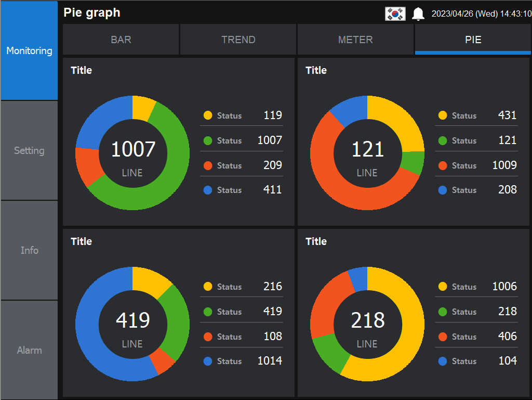The width and height of the screenshot is (532, 400).
Task: Switch to the BAR tab
Action: (121, 40)
